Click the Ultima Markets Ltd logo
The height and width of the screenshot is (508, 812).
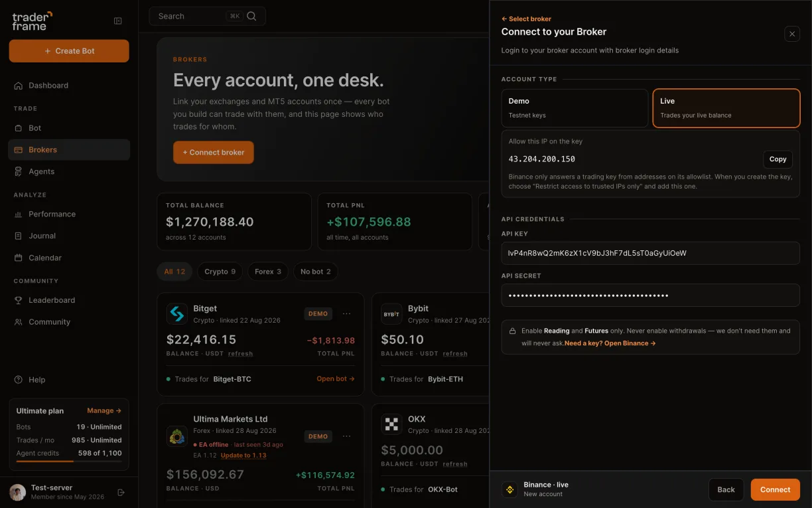tap(177, 436)
